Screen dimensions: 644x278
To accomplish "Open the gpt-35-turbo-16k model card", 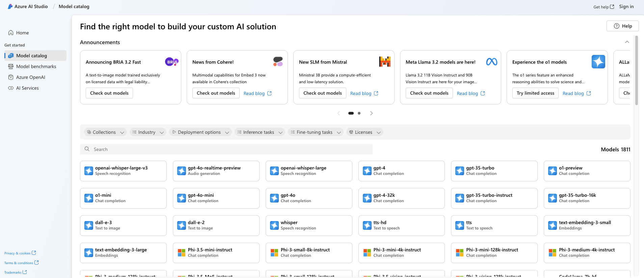I will (587, 198).
